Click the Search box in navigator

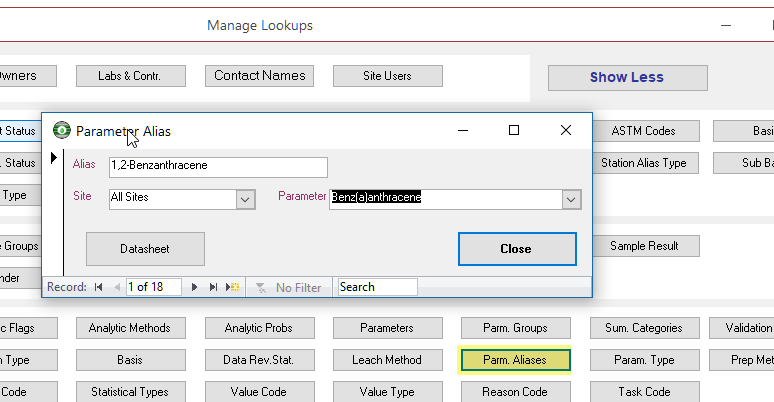(378, 287)
